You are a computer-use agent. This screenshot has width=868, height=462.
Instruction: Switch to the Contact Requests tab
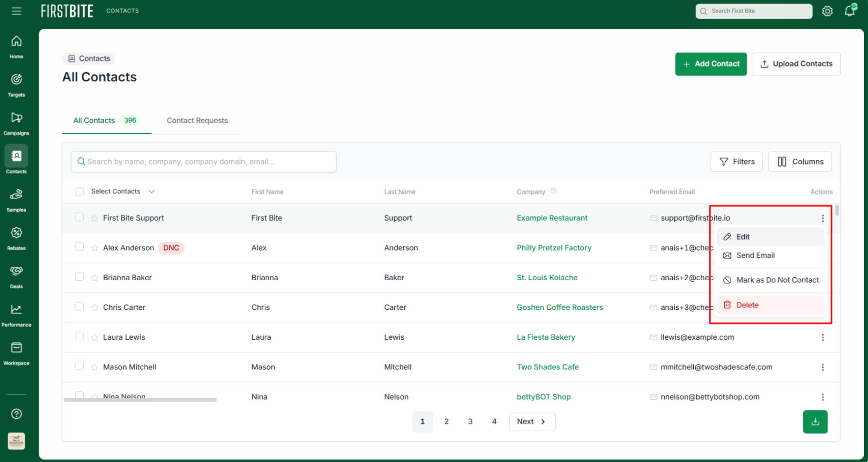(197, 120)
